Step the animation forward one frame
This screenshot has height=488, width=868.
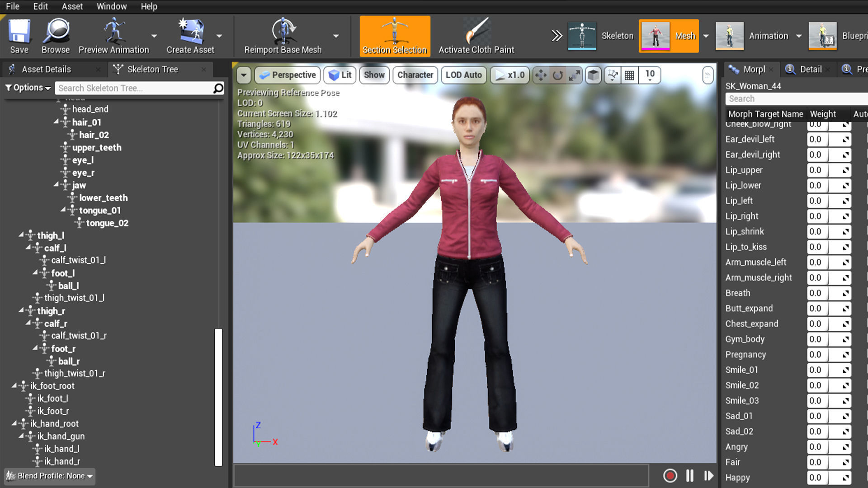(708, 475)
